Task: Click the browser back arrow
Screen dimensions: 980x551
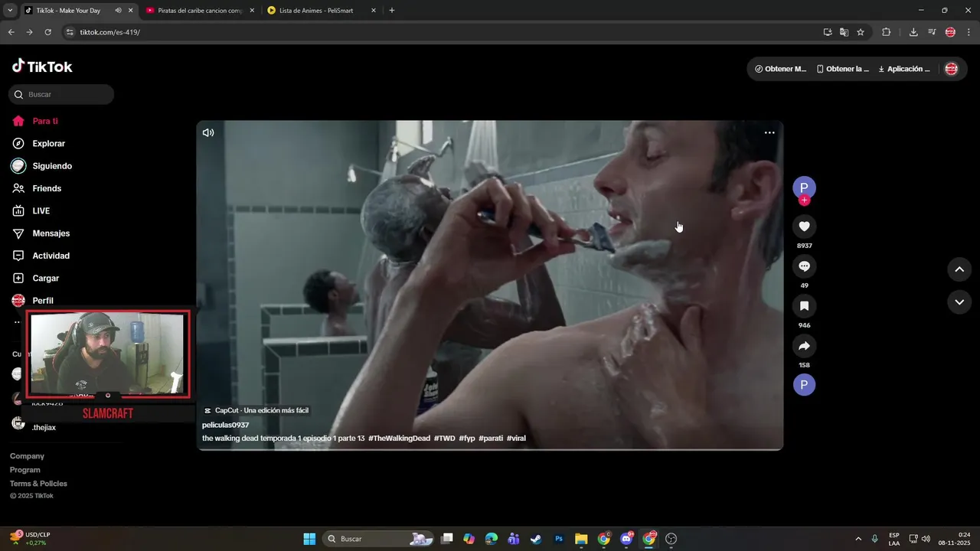Action: tap(11, 32)
